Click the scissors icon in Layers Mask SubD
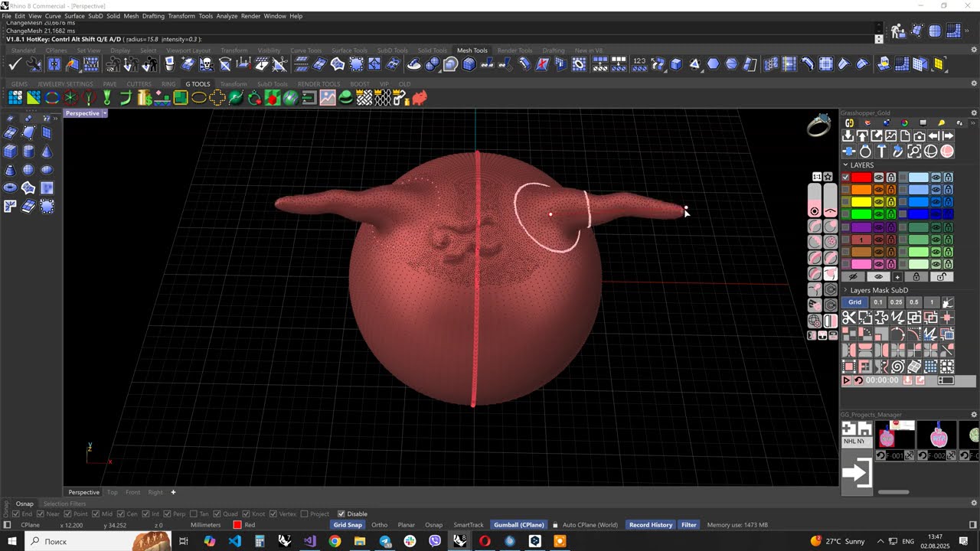 click(848, 318)
